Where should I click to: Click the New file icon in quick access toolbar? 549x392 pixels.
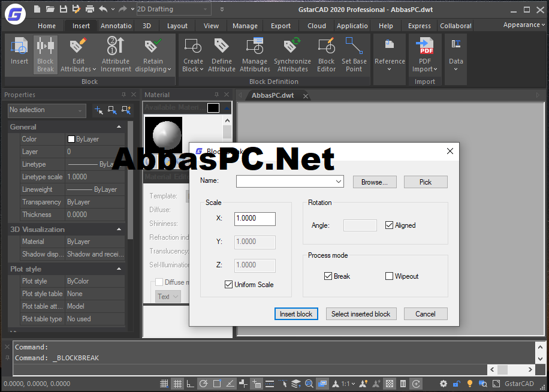click(37, 9)
